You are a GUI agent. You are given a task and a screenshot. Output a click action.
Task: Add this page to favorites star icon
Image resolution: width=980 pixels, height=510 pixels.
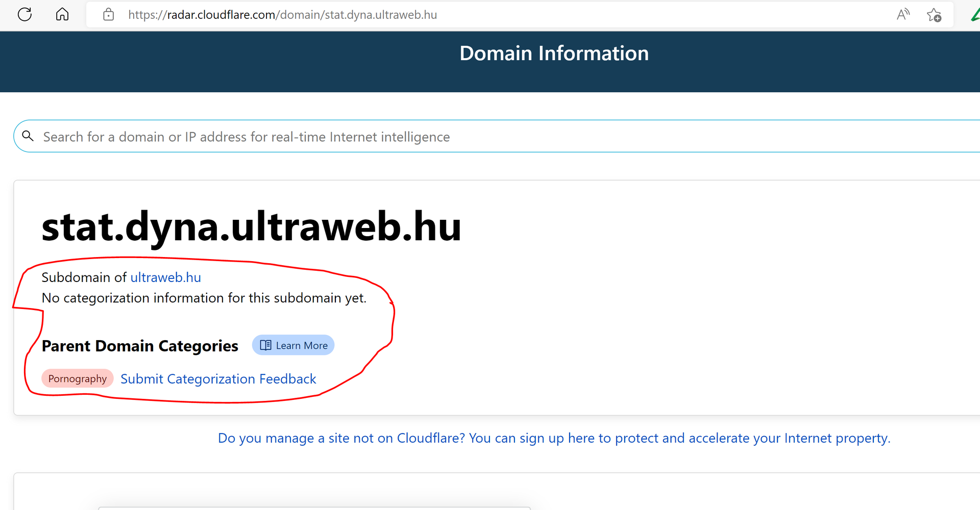point(934,15)
